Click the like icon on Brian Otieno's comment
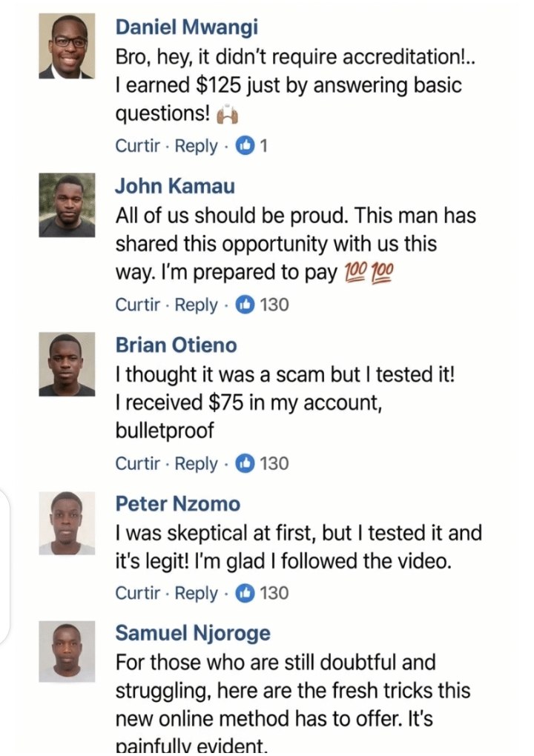The height and width of the screenshot is (756, 534). click(x=244, y=463)
